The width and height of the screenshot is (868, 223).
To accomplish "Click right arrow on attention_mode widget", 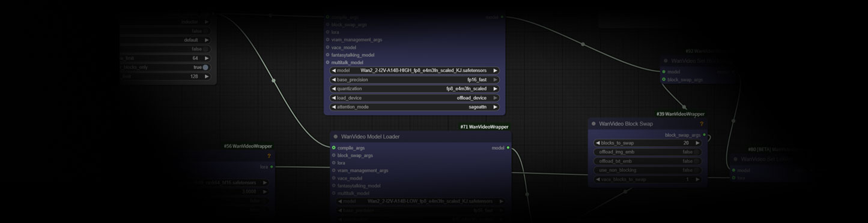I will point(496,107).
